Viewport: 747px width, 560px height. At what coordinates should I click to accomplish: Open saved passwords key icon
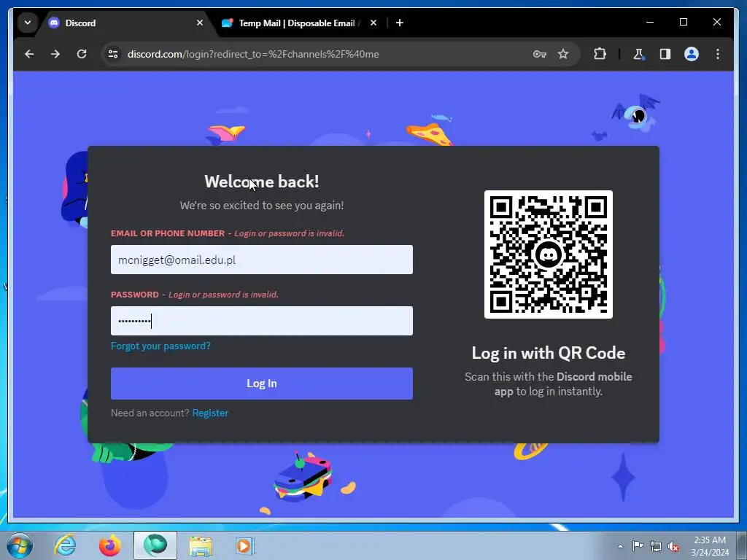click(x=539, y=54)
